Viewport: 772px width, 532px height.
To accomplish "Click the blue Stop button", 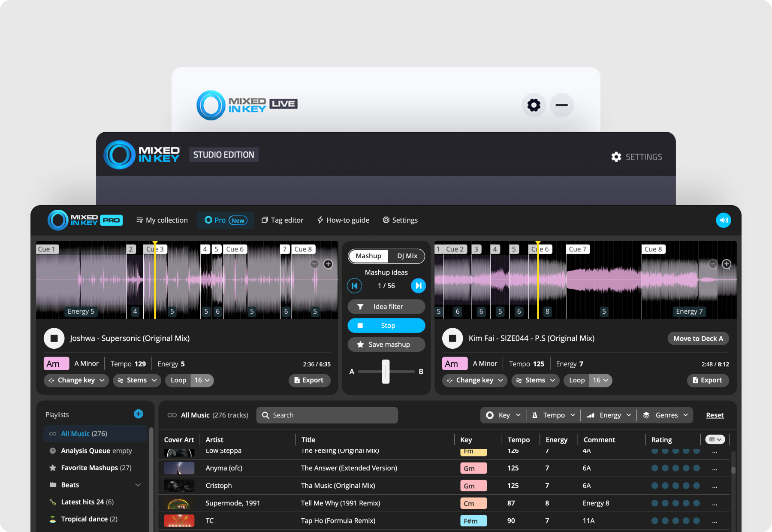I will pyautogui.click(x=386, y=326).
